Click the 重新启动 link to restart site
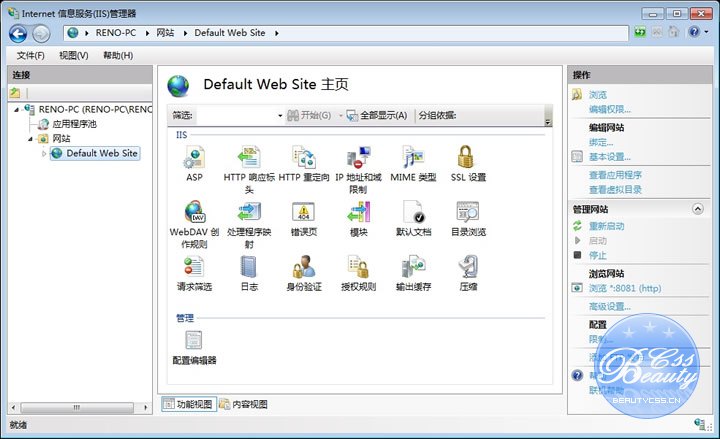720x439 pixels. click(x=609, y=226)
